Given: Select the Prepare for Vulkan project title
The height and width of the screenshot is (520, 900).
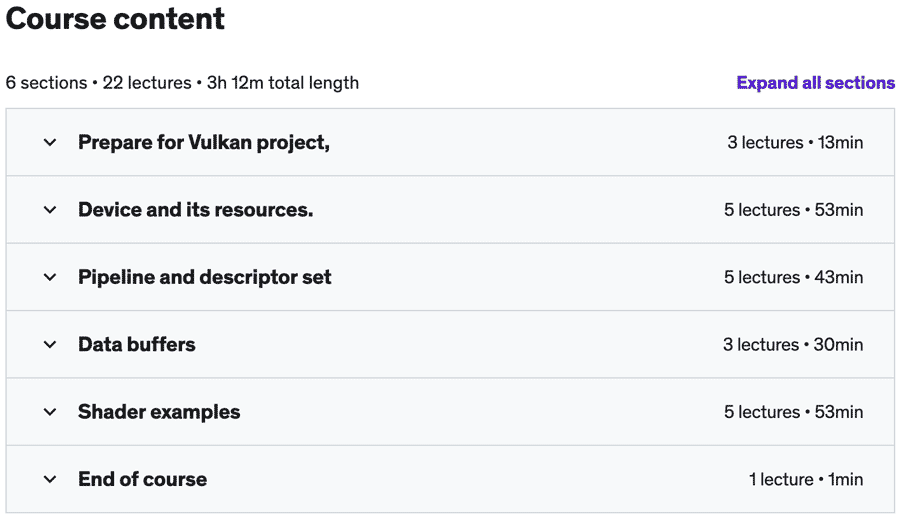Looking at the screenshot, I should [204, 143].
